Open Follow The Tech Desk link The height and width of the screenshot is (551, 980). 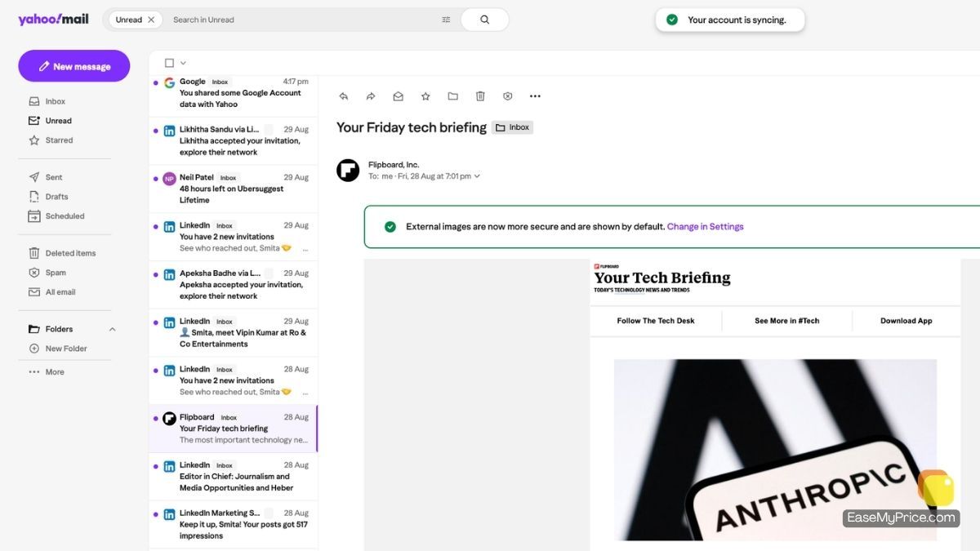(656, 321)
